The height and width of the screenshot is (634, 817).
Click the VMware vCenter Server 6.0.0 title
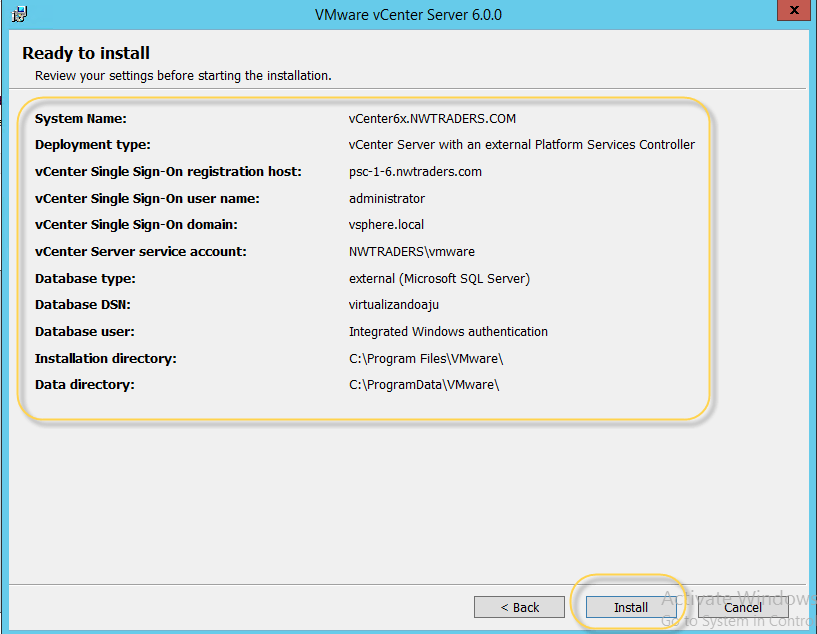[x=408, y=15]
